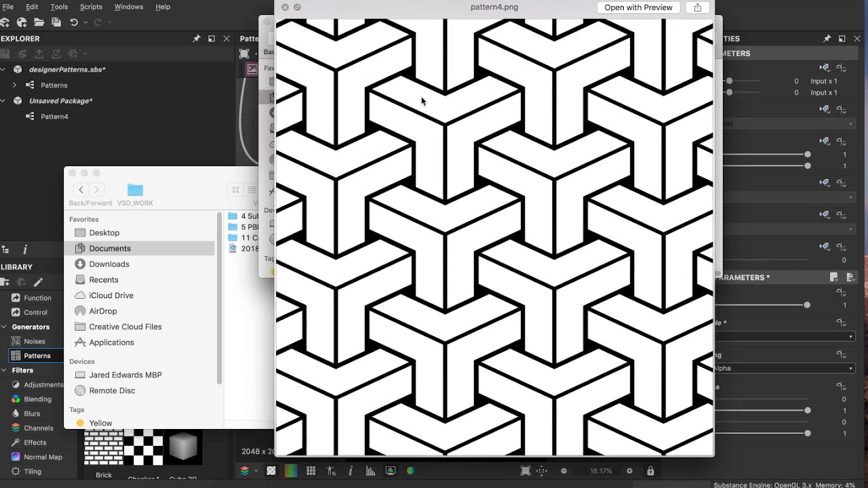Open histogram icon in 2D view toolbar
868x488 pixels.
(x=370, y=470)
